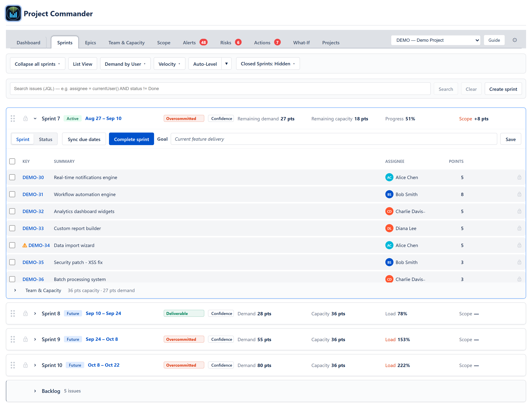Open Projects tab
This screenshot has height=408, width=532.
331,42
